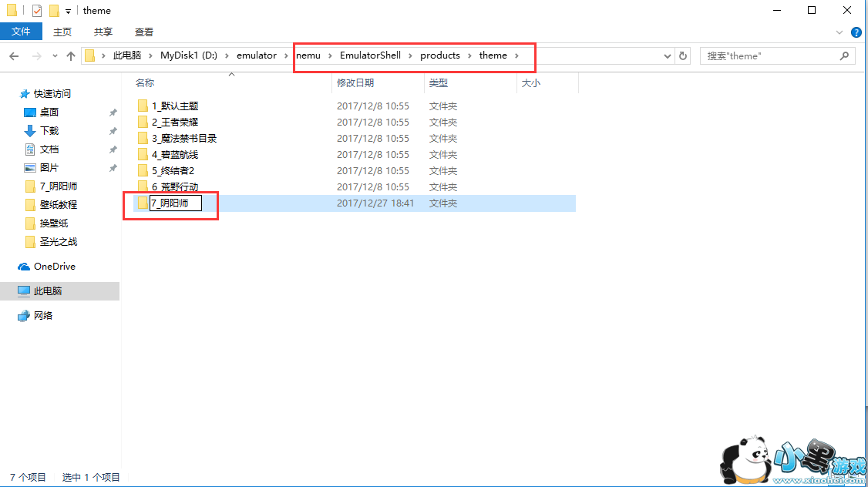
Task: Select the 1_默认主题 folder icon
Action: 143,106
